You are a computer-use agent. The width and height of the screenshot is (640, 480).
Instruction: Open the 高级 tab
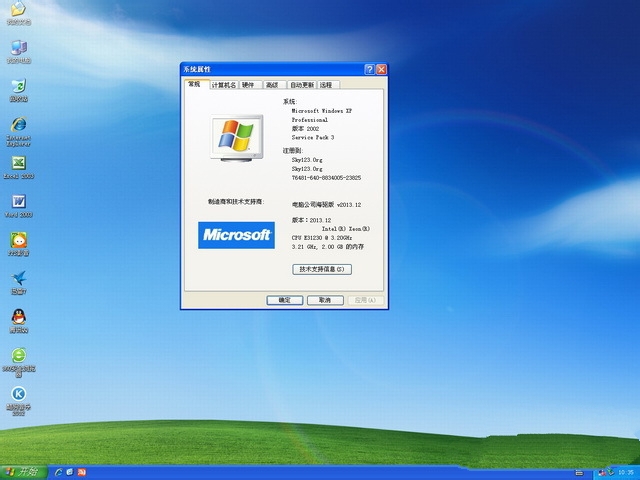click(272, 85)
